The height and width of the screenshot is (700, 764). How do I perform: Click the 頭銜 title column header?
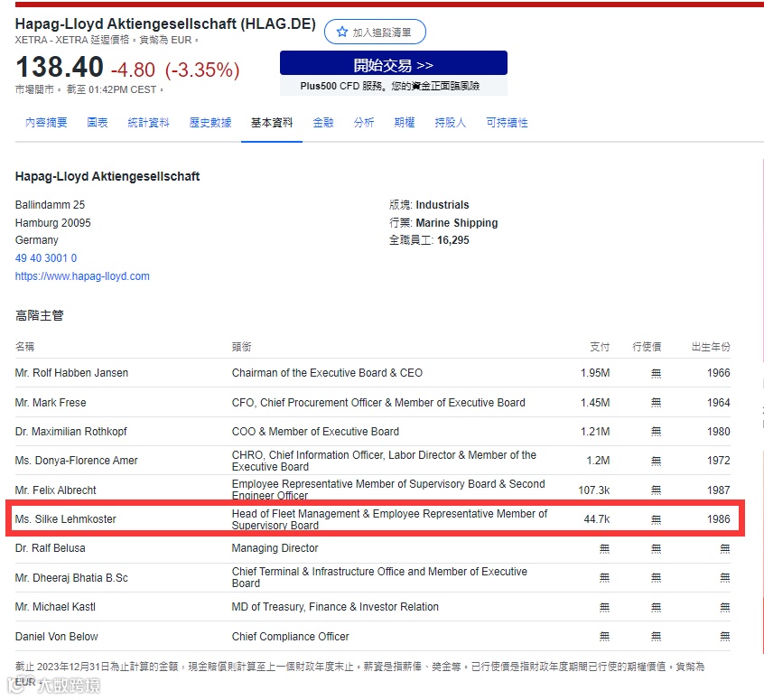point(242,347)
